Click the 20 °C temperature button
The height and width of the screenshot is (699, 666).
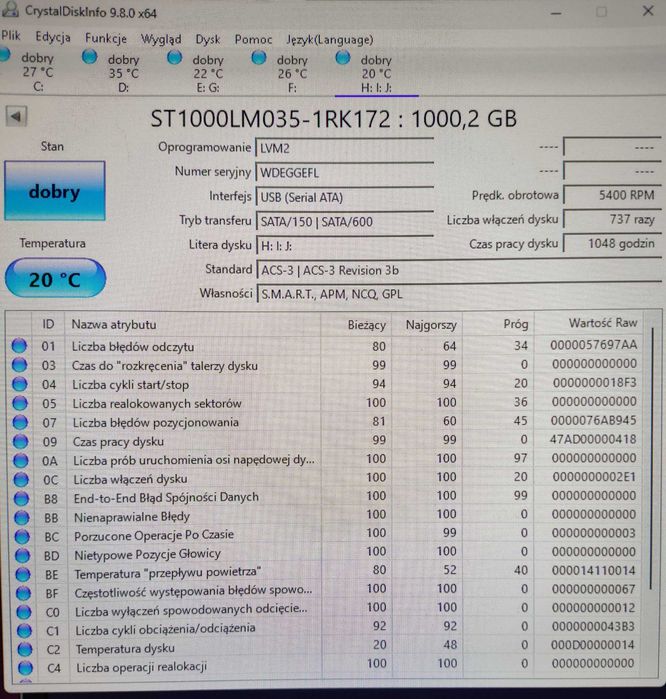click(x=55, y=279)
